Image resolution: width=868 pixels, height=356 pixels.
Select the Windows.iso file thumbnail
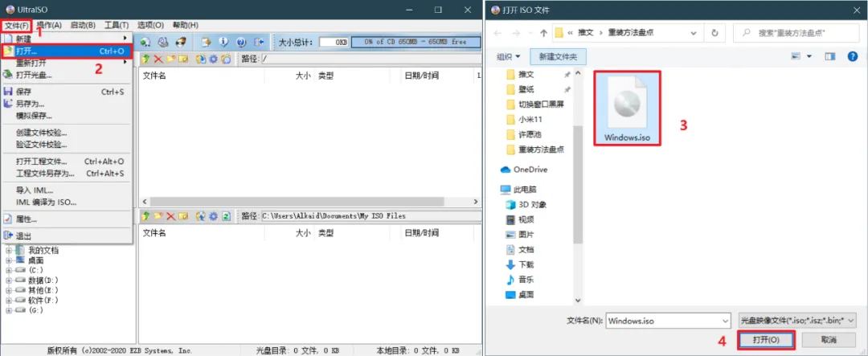click(627, 107)
